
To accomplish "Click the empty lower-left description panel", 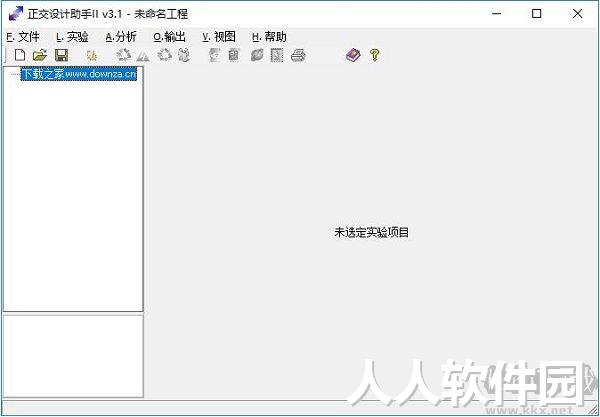I will (73, 356).
